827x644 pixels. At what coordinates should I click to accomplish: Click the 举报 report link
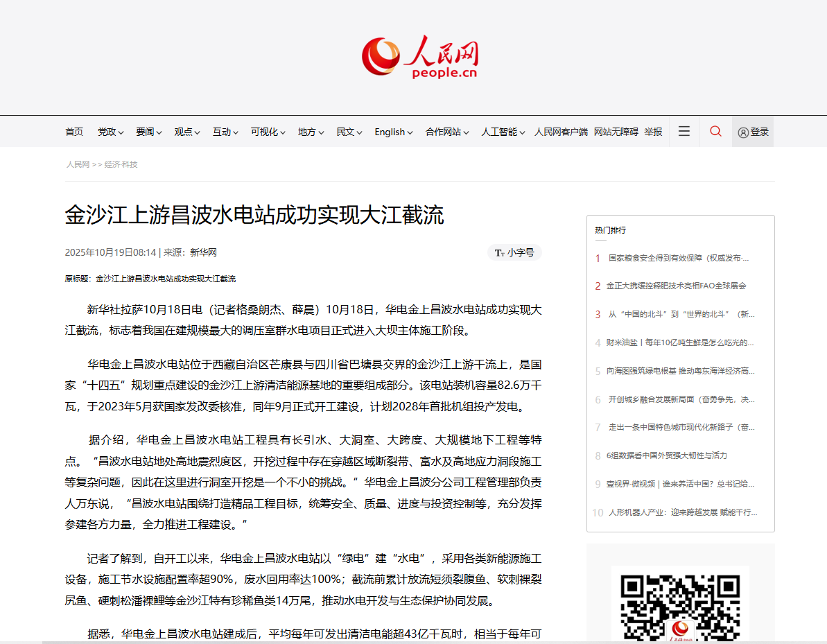coord(653,132)
